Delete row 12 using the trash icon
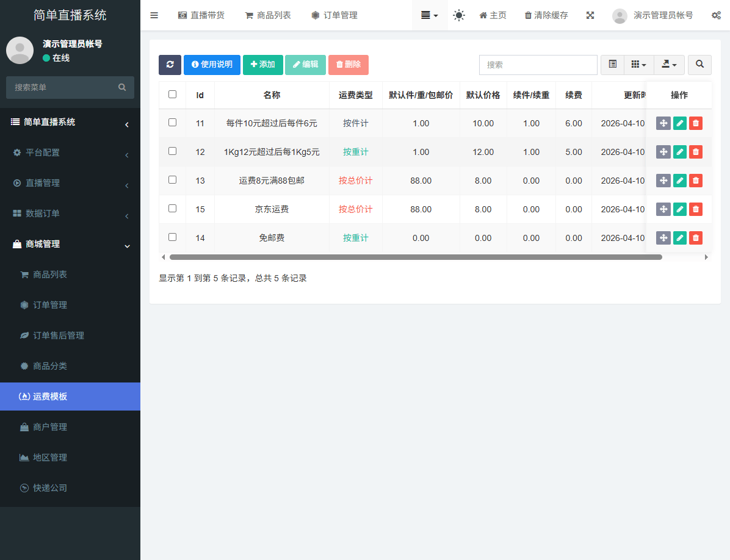This screenshot has height=560, width=730. point(696,152)
